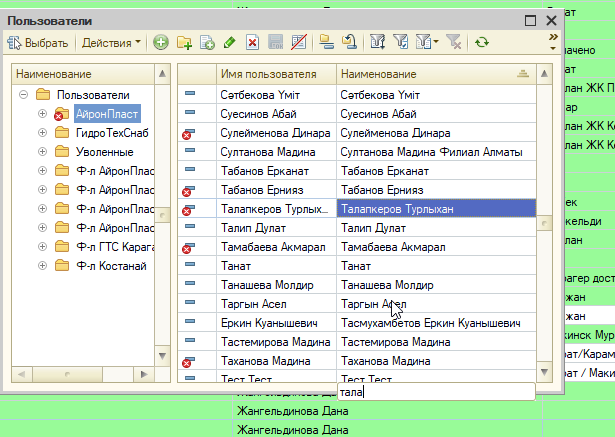The width and height of the screenshot is (615, 437).
Task: Expand the ГидроТехСнаб folder node
Action: 42,133
